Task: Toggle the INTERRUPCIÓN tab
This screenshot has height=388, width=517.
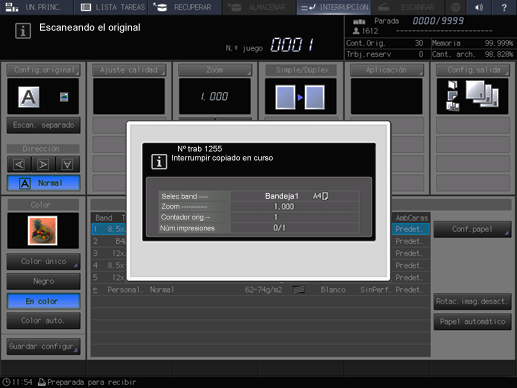Action: click(x=334, y=7)
